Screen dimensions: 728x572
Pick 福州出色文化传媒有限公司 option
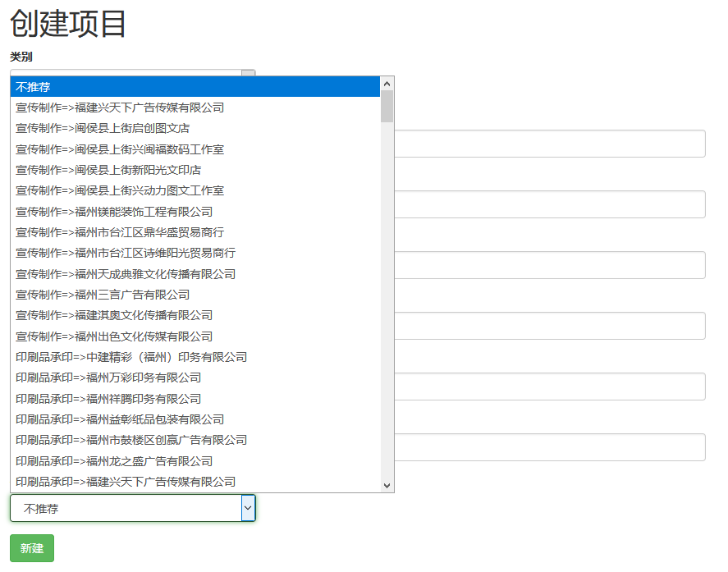tap(114, 336)
